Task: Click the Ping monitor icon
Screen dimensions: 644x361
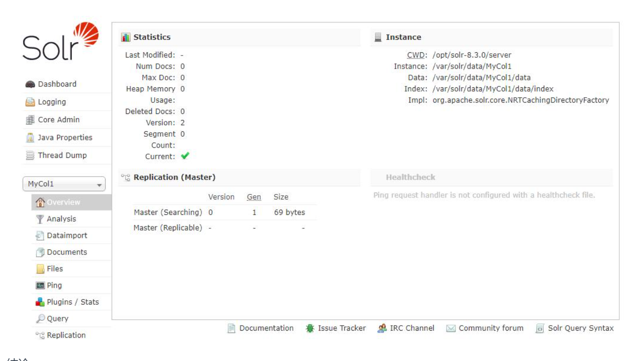Action: tap(40, 285)
